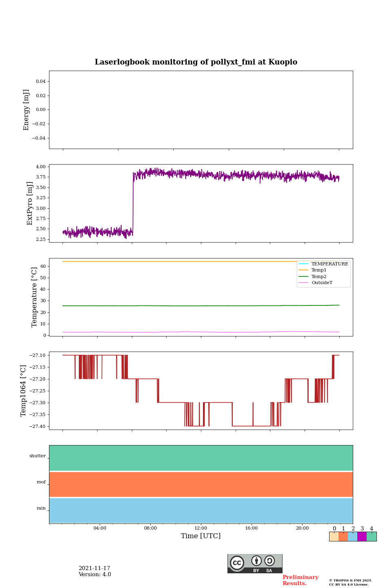Click the cyan TEMPERATURE legend line
The width and height of the screenshot is (392, 588).
tap(303, 264)
